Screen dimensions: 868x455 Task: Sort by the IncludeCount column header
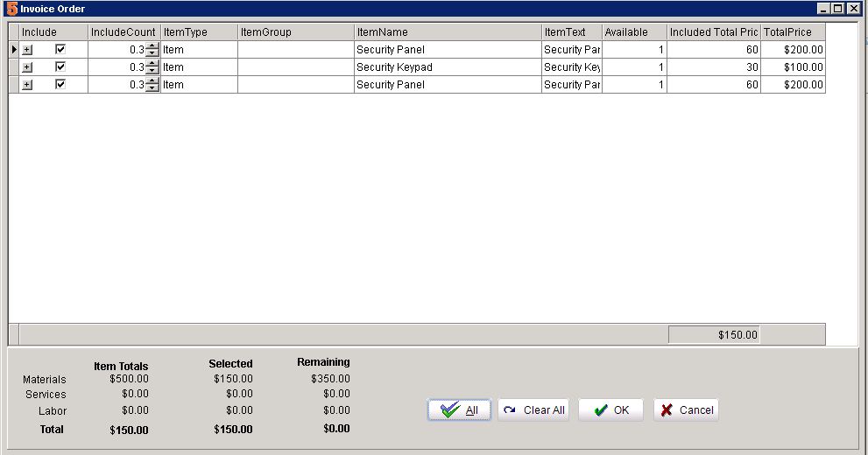(124, 32)
